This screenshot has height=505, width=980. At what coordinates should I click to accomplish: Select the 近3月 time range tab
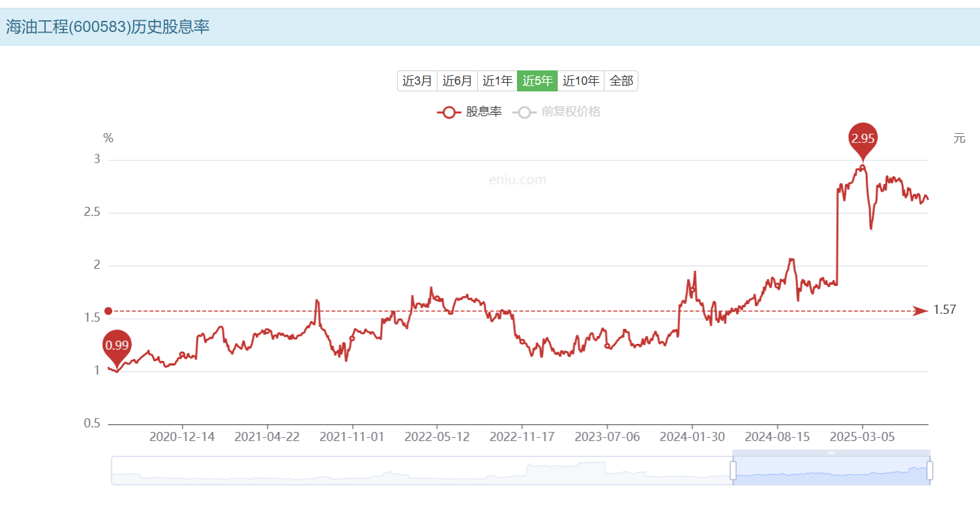417,81
